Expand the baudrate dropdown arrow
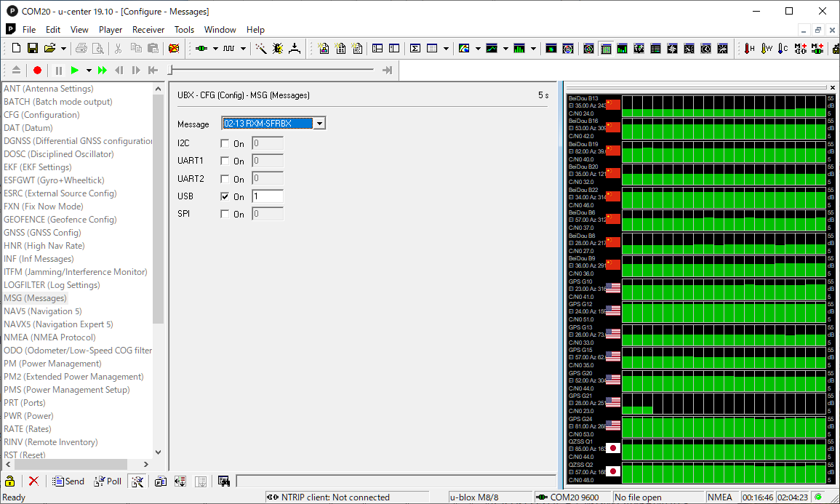The width and height of the screenshot is (840, 504). tap(243, 48)
